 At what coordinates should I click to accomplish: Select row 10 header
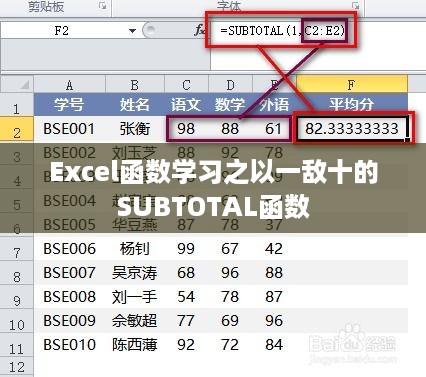click(x=17, y=322)
